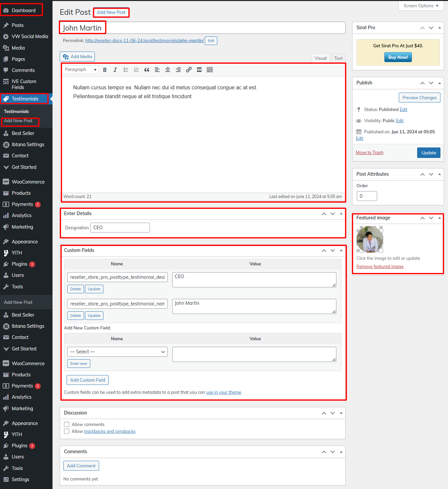Insert Read More tag icon
This screenshot has height=489, width=448.
tap(199, 70)
